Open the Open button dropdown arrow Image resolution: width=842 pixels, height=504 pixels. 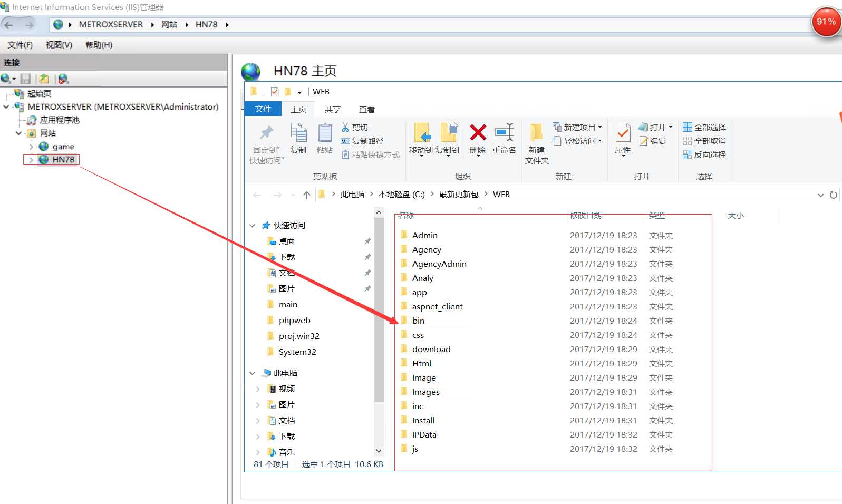671,127
